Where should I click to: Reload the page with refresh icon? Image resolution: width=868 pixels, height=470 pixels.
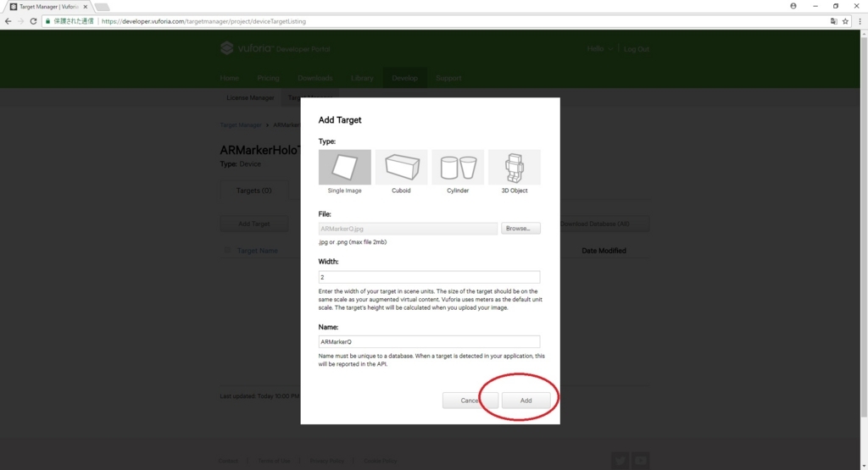point(33,21)
